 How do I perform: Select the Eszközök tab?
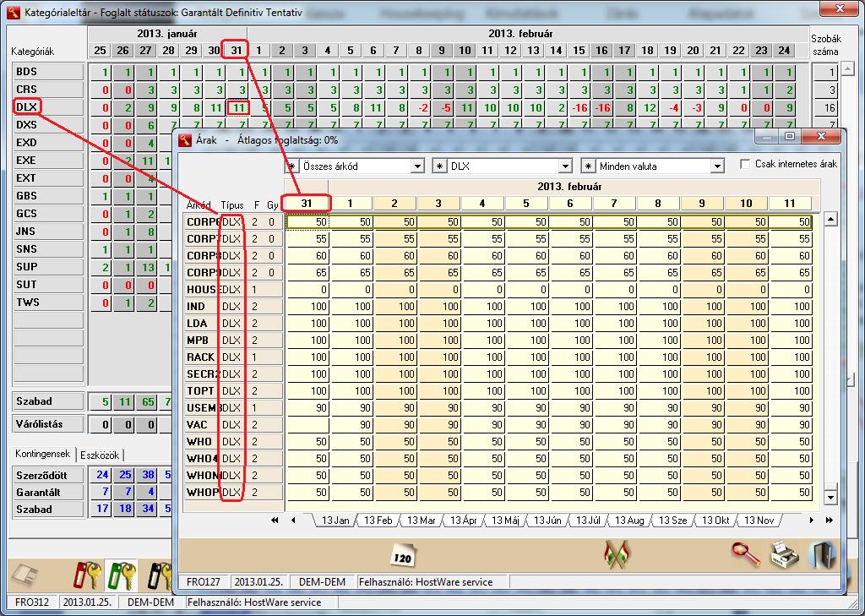100,455
